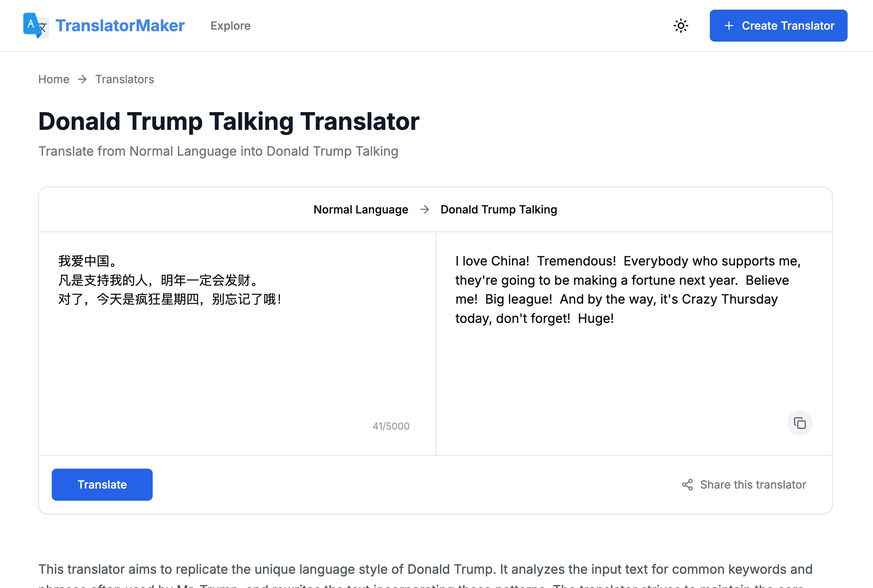The image size is (873, 588).
Task: Click the Donald Trump Talking Translator heading
Action: pos(229,121)
